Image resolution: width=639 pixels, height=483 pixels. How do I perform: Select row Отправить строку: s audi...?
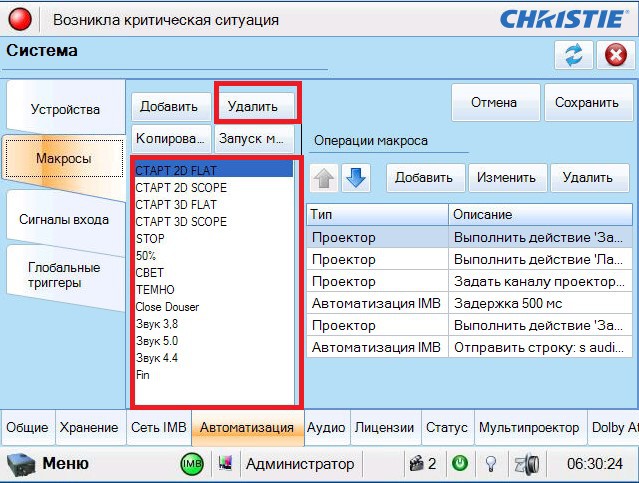(x=469, y=347)
